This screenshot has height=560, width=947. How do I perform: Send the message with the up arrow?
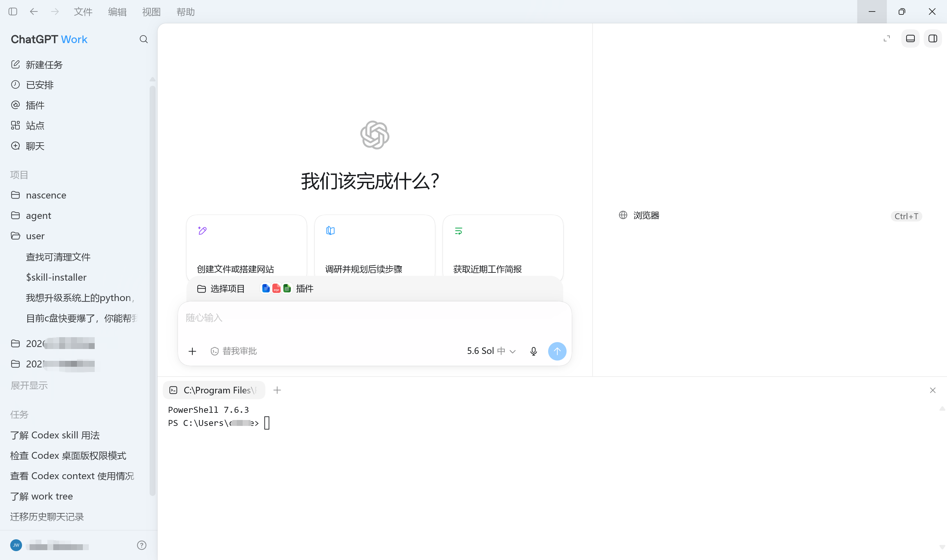[x=557, y=351]
